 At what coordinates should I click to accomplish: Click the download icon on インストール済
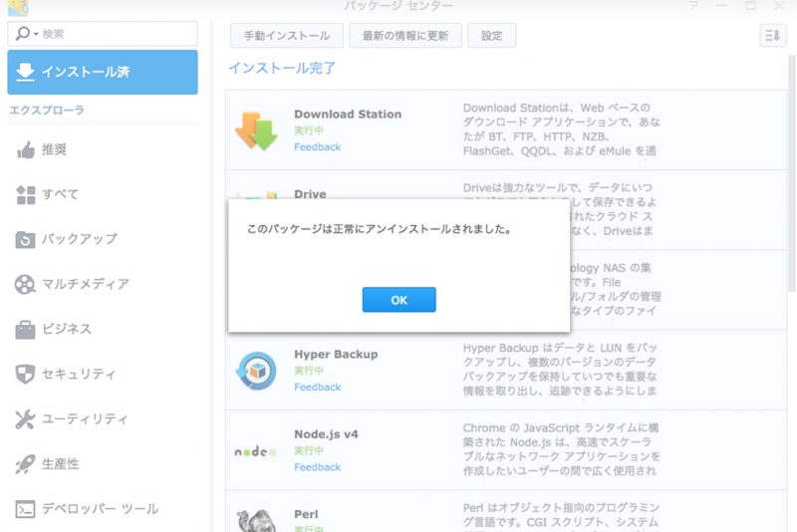pos(25,72)
